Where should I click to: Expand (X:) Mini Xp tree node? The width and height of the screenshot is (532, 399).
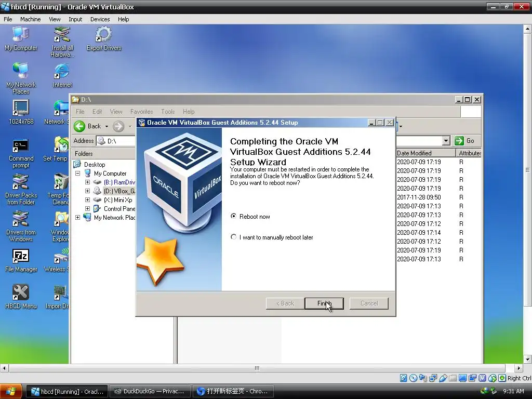tap(87, 200)
